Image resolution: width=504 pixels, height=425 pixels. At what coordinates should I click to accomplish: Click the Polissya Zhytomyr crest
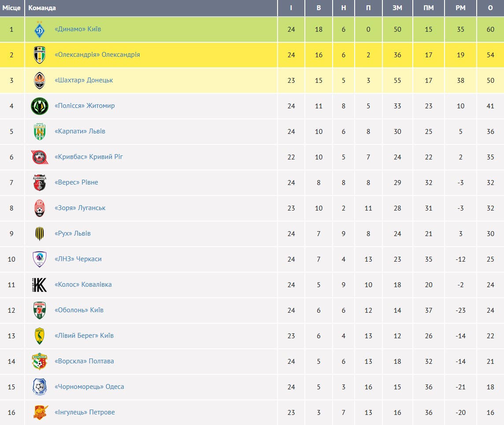40,106
